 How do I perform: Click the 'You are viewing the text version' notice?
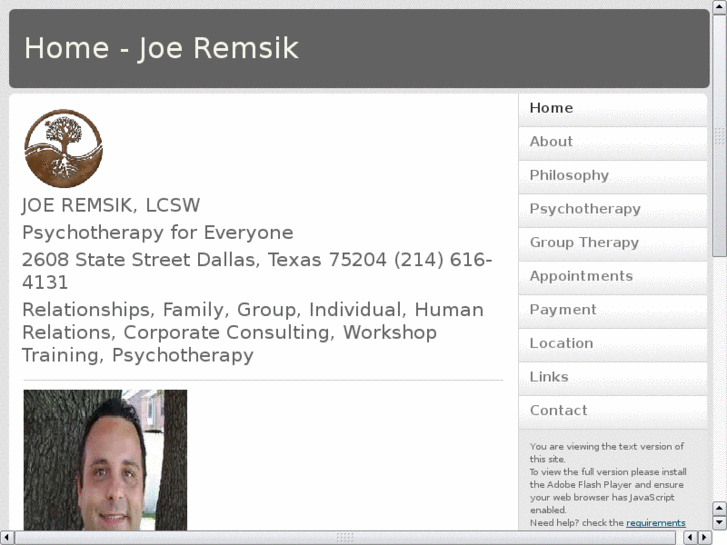(x=607, y=453)
